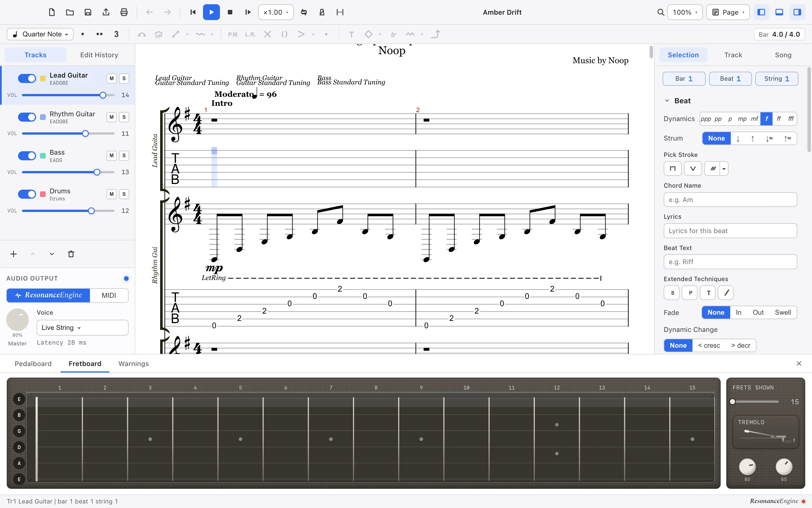Apply the ghost note parentheses icon

click(284, 34)
